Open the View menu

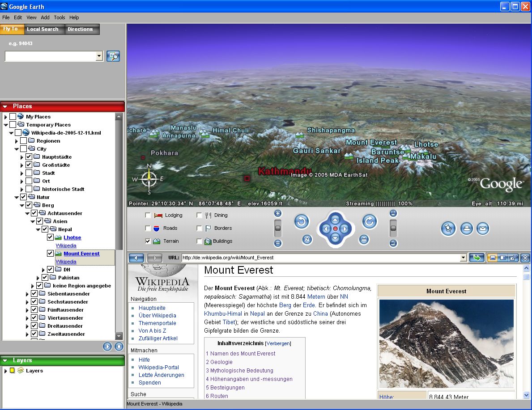tap(32, 17)
